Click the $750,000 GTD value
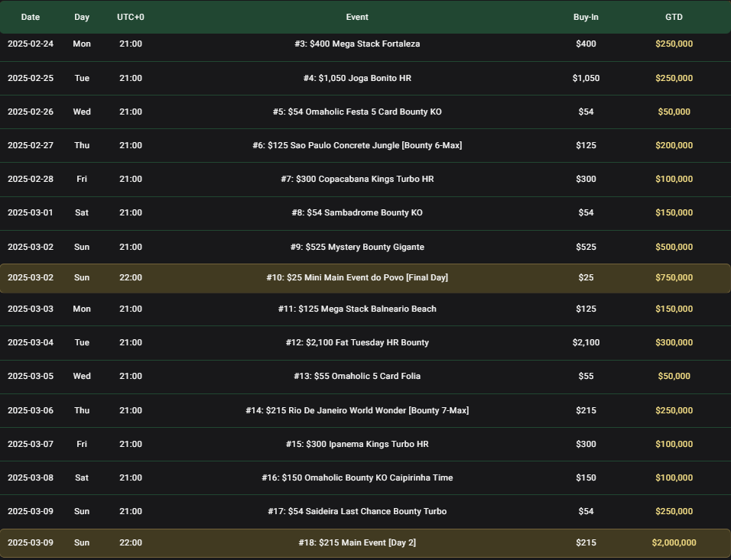This screenshot has width=731, height=560. click(674, 277)
